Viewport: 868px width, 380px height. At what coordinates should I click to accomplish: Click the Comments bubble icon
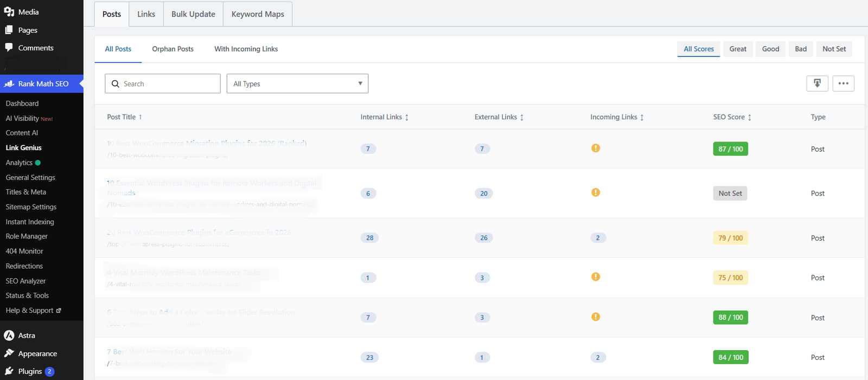(9, 48)
